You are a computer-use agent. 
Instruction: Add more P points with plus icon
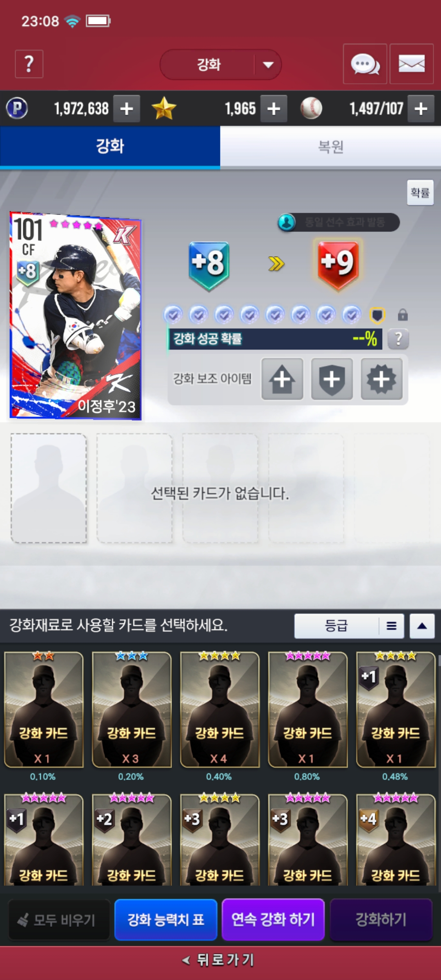pos(127,109)
